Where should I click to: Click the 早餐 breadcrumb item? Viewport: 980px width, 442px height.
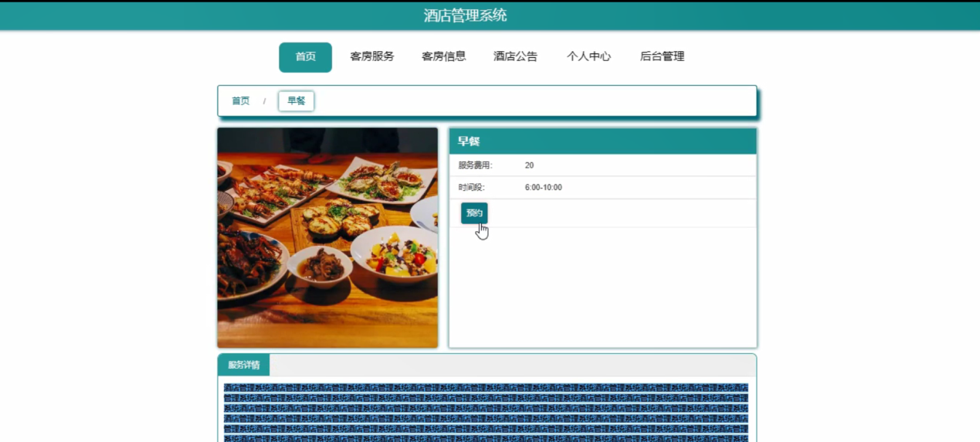point(296,101)
